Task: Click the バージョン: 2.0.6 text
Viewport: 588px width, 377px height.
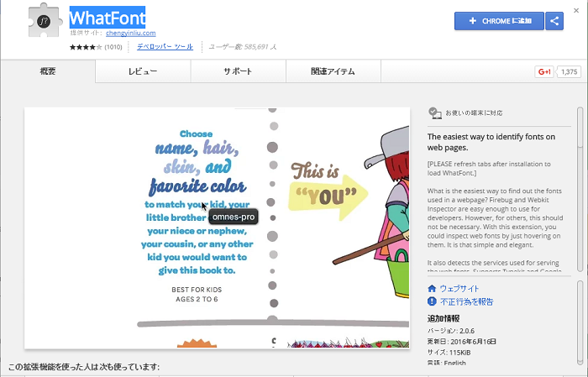Action: pyautogui.click(x=451, y=331)
